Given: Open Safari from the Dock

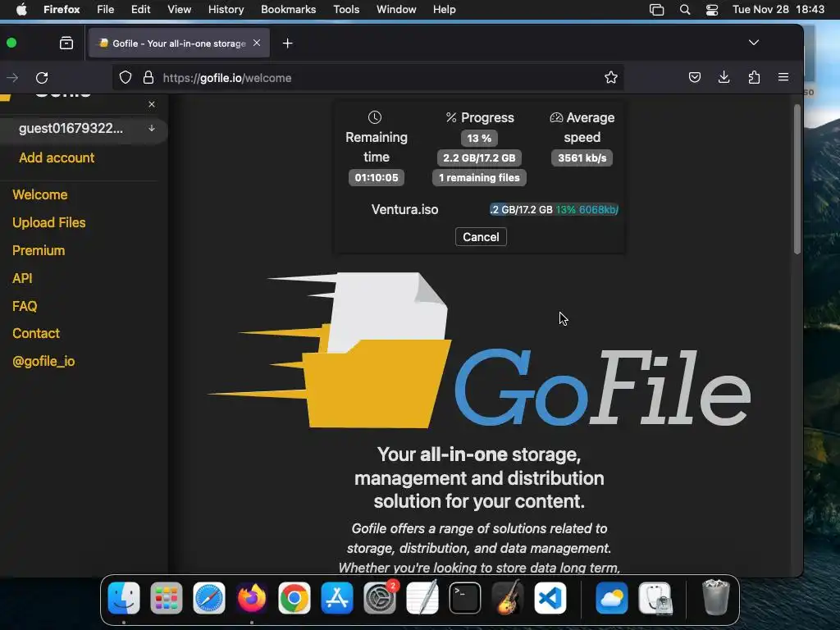Looking at the screenshot, I should (x=209, y=598).
